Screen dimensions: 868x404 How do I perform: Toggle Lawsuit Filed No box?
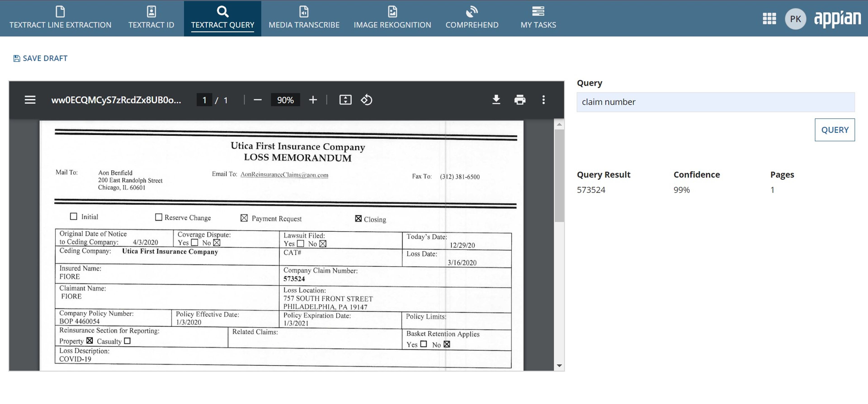(323, 243)
